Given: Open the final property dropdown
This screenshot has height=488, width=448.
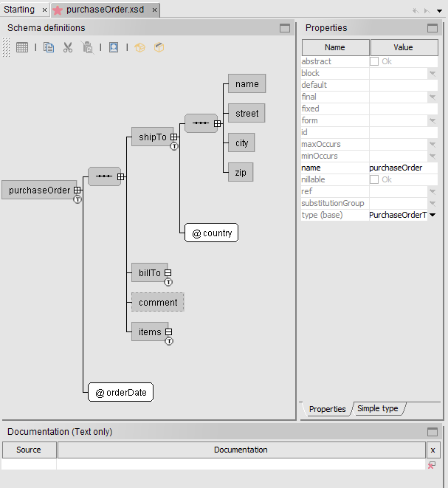Looking at the screenshot, I should click(433, 97).
